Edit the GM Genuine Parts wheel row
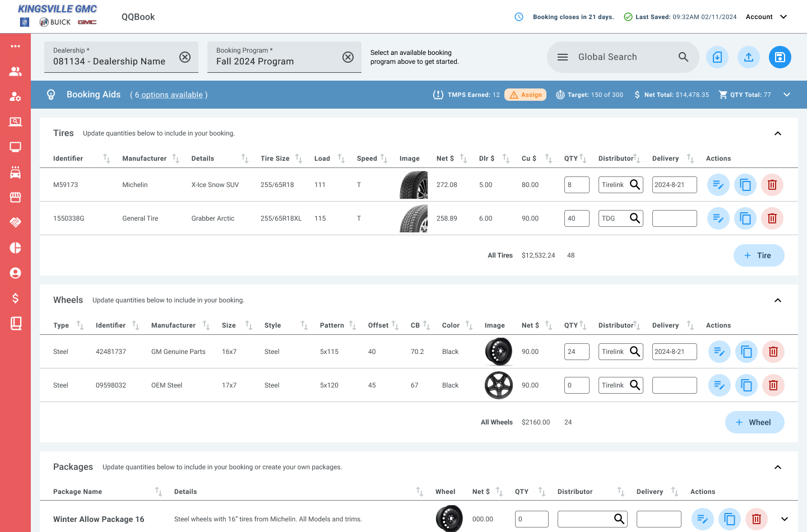Screen dimensions: 807x532 pyautogui.click(x=719, y=352)
